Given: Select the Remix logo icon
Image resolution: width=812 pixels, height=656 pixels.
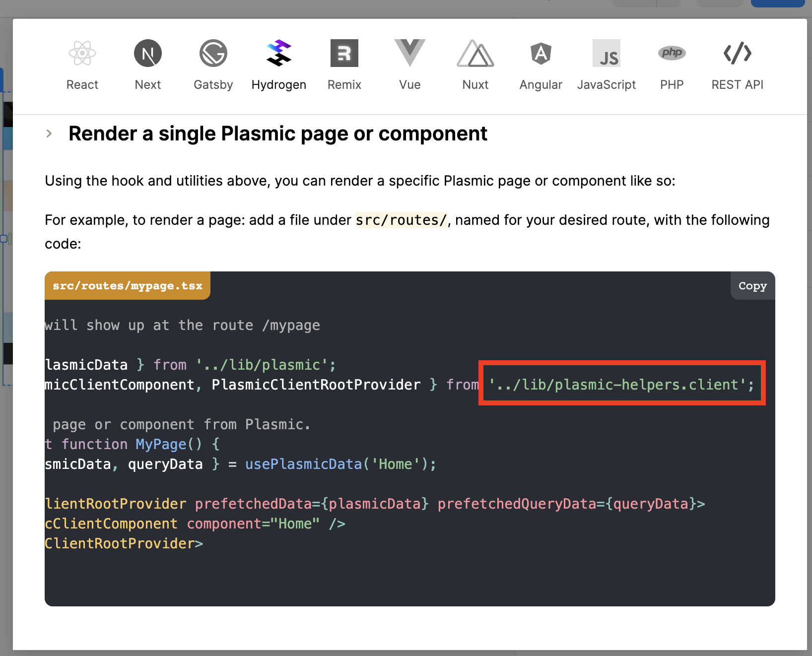Looking at the screenshot, I should pyautogui.click(x=344, y=53).
